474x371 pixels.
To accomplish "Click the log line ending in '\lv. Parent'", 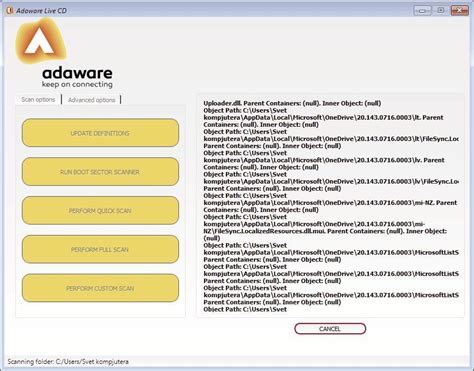I will coord(324,160).
